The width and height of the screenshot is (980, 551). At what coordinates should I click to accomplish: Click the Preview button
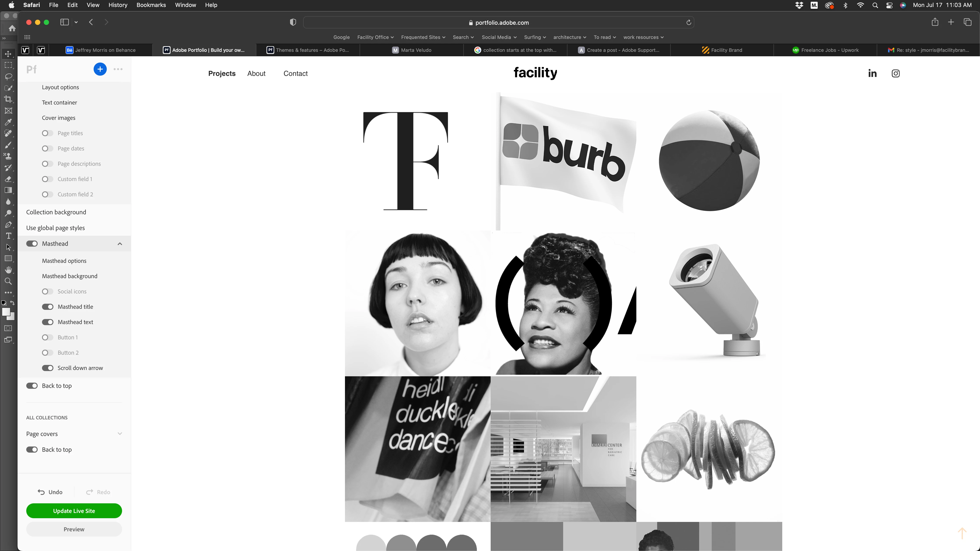click(74, 529)
